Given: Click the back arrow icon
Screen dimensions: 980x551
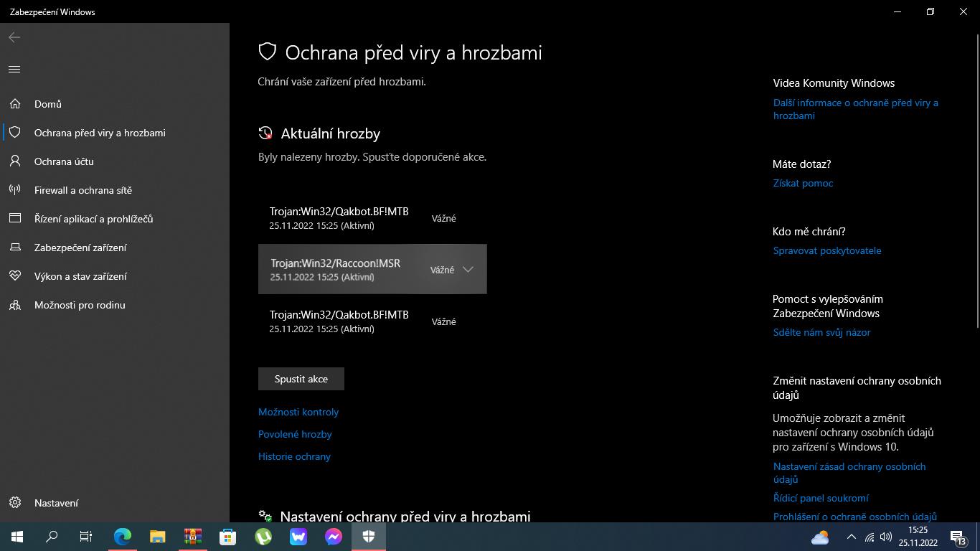Looking at the screenshot, I should click(x=14, y=37).
